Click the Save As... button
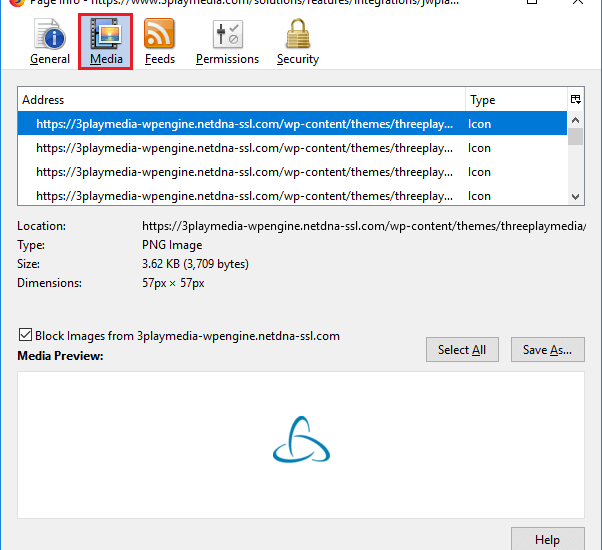 coord(547,350)
